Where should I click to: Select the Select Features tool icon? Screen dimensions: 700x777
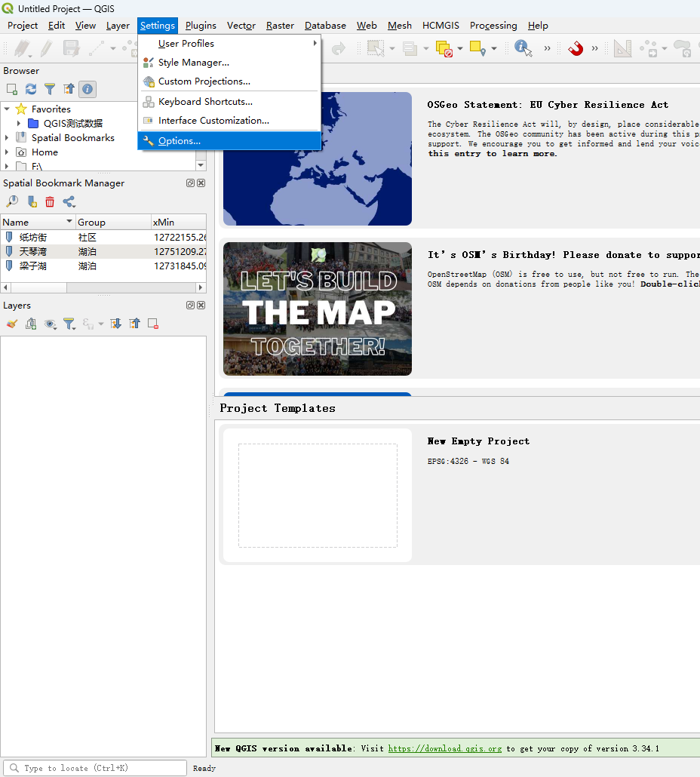pyautogui.click(x=375, y=48)
